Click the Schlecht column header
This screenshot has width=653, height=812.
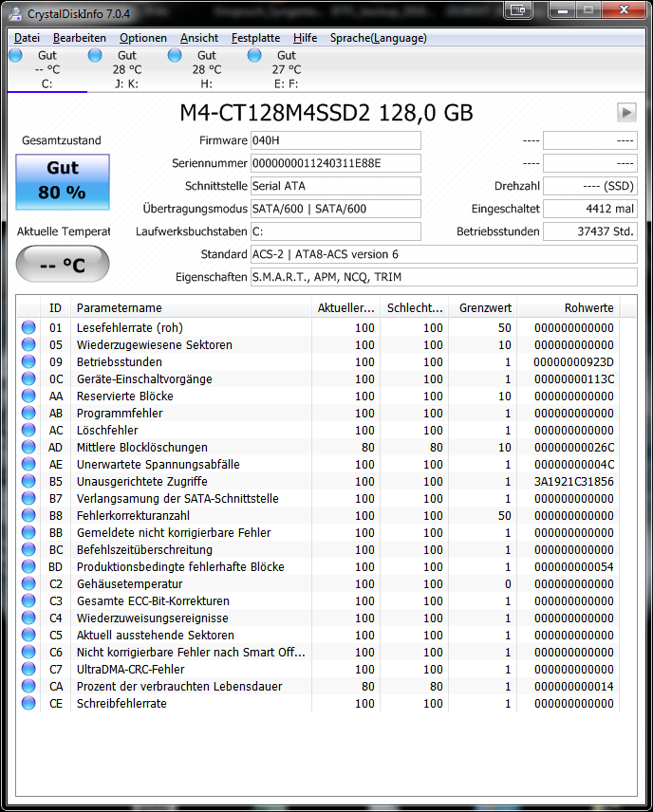(415, 307)
